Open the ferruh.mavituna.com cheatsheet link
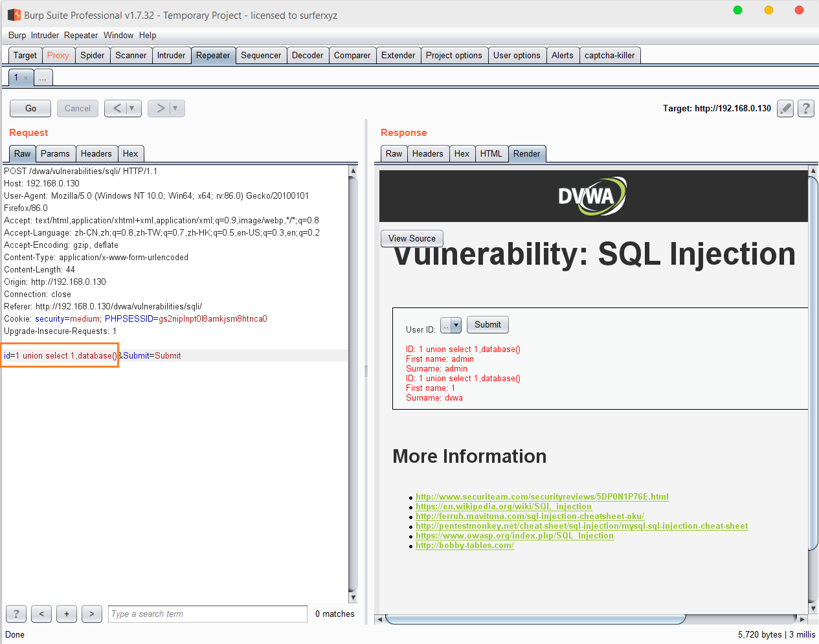The width and height of the screenshot is (819, 644). (530, 516)
